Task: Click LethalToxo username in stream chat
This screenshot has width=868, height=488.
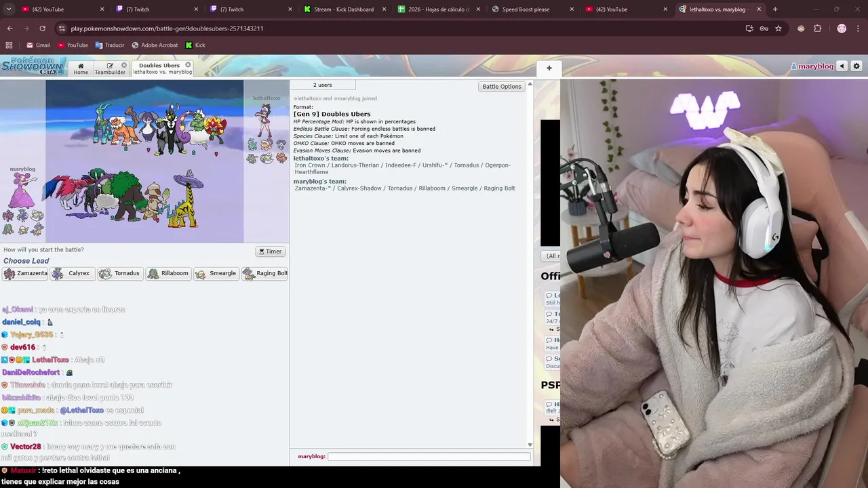Action: (50, 360)
